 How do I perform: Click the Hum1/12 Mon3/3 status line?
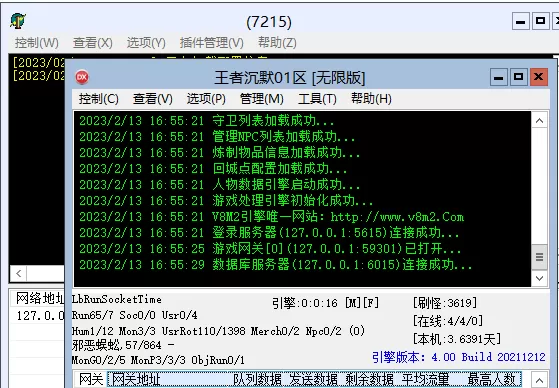pos(218,331)
